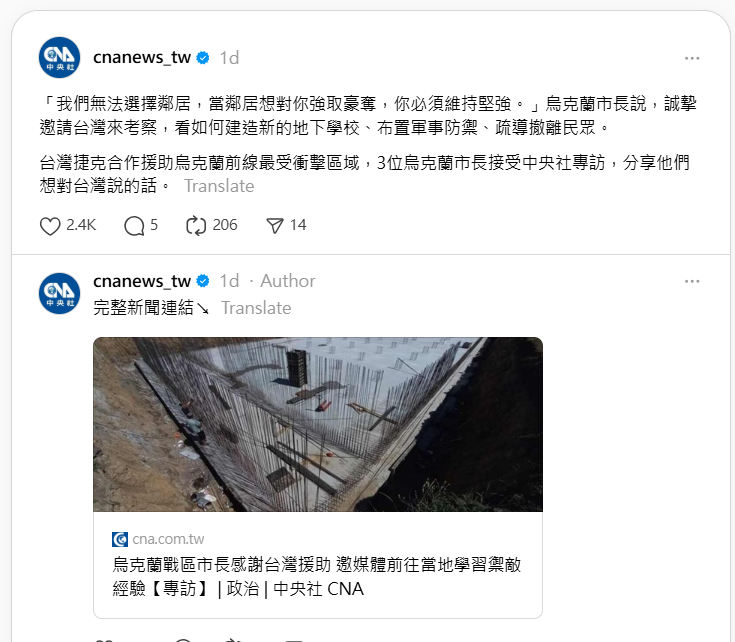Open comments on the first post
The image size is (735, 642).
134,226
